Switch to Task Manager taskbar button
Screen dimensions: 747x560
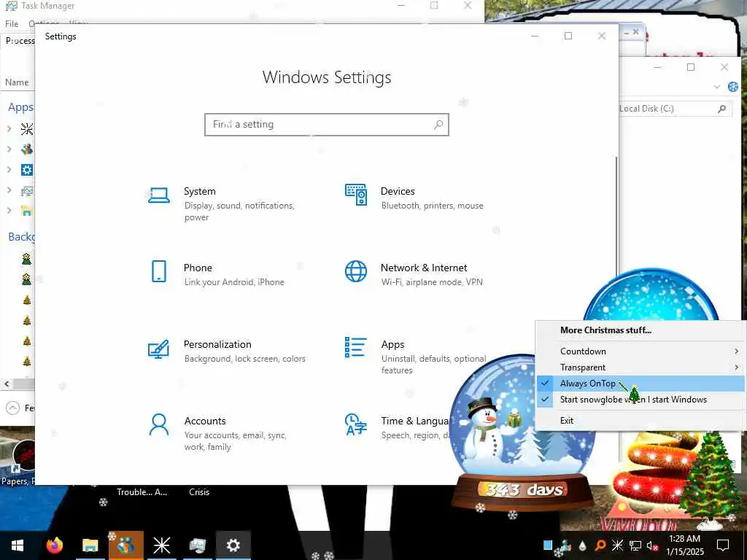pyautogui.click(x=197, y=545)
